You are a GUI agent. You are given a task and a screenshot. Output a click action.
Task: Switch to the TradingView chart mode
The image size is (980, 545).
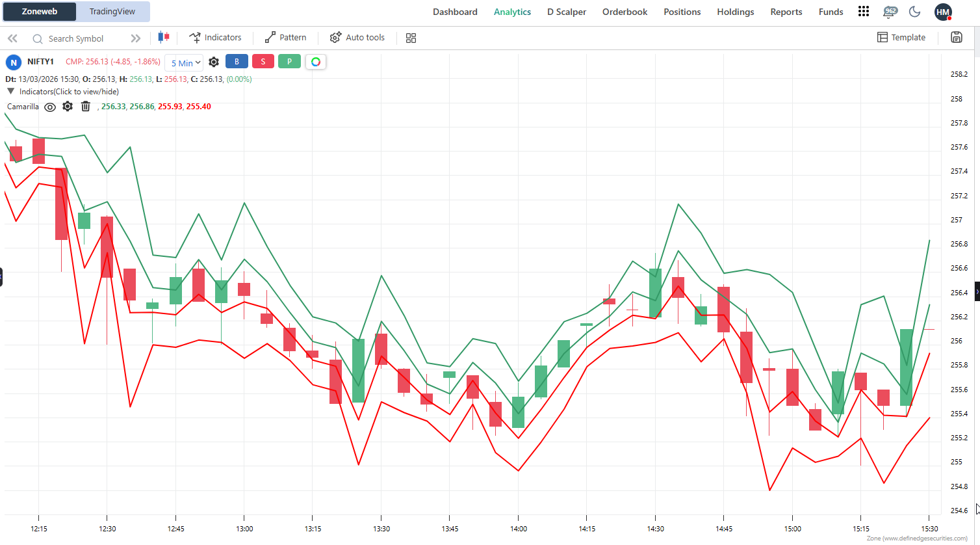112,12
